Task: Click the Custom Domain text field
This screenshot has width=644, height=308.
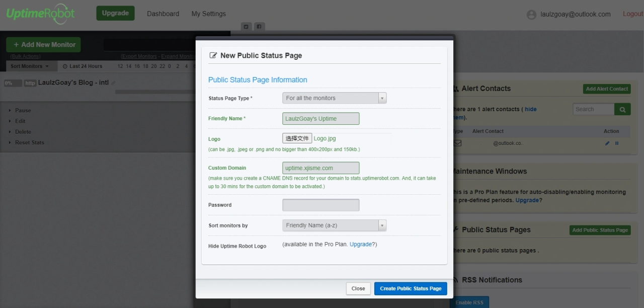Action: click(x=320, y=168)
